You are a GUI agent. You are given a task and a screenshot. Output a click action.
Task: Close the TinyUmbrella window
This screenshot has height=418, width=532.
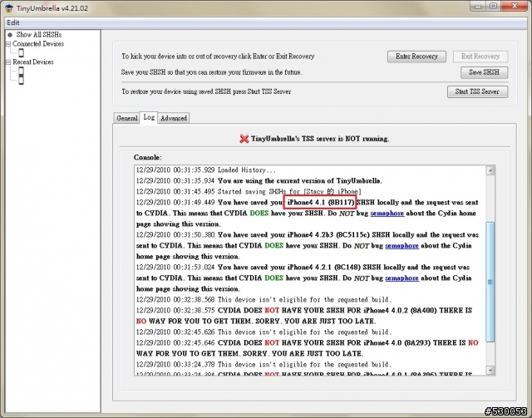[515, 7]
